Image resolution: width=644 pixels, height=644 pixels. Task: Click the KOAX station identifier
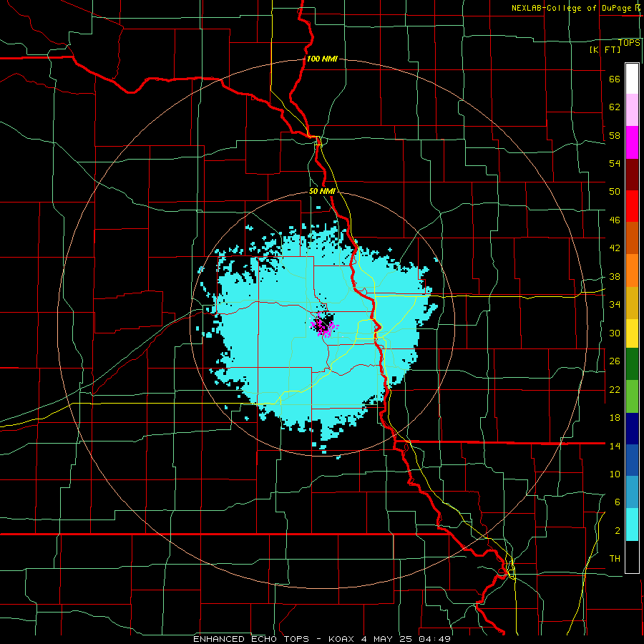[341, 639]
